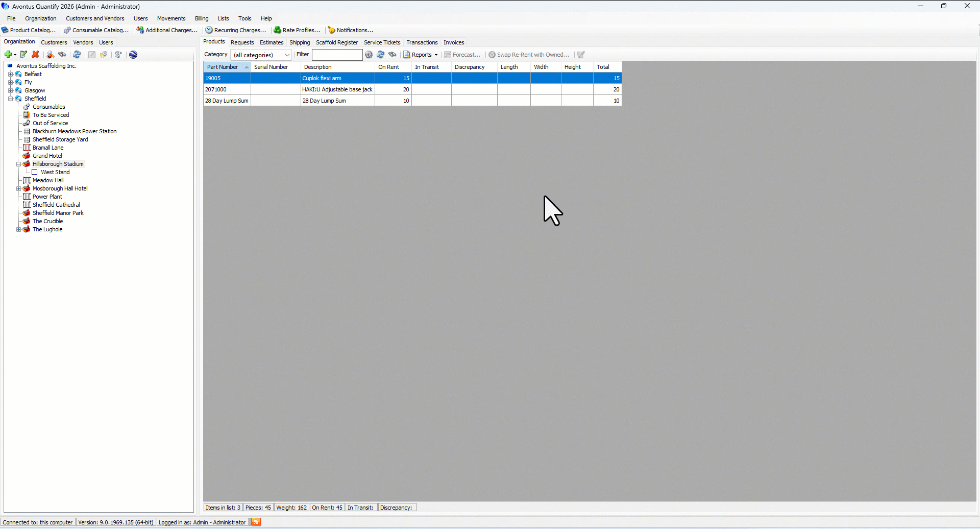Click the history clock icon
This screenshot has width=980, height=529.
click(118, 55)
